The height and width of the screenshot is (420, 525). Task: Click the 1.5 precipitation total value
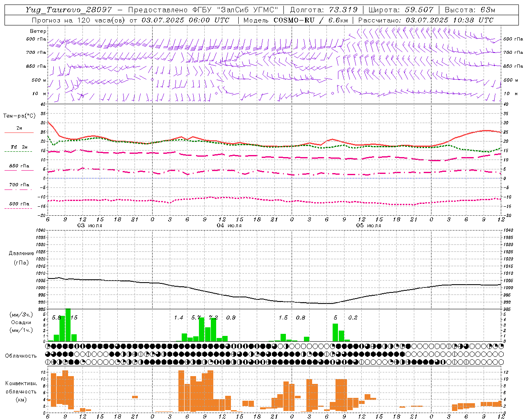pos(283,318)
